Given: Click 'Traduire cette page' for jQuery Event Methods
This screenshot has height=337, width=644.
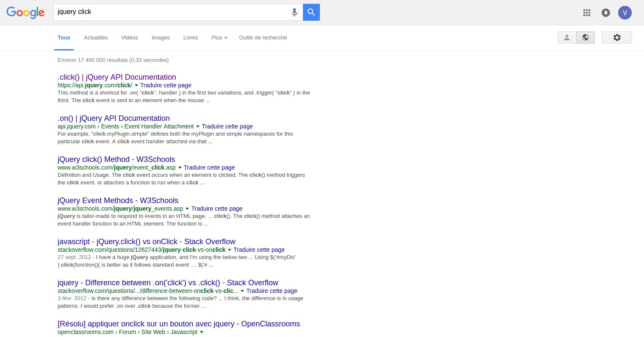Looking at the screenshot, I should click(217, 209).
